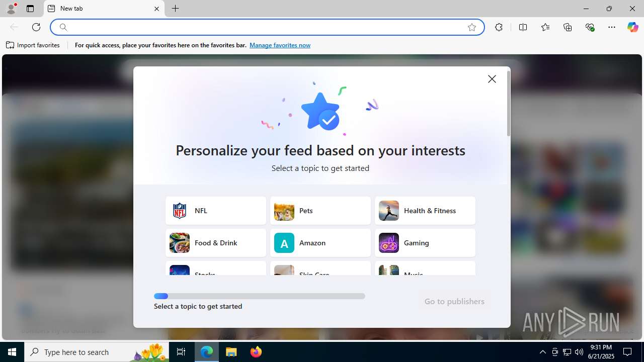The height and width of the screenshot is (362, 644).
Task: Click Go to publishers button
Action: (x=454, y=302)
